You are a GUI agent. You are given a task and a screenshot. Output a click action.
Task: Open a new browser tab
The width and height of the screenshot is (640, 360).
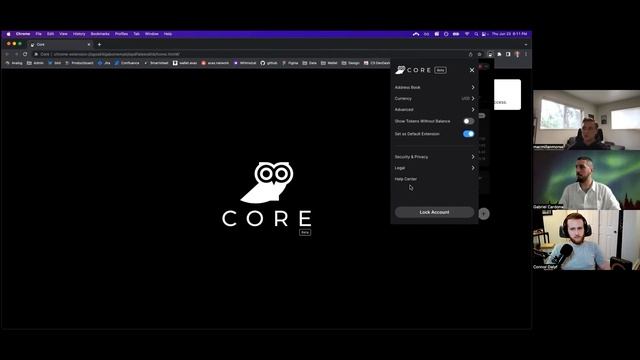pos(99,44)
